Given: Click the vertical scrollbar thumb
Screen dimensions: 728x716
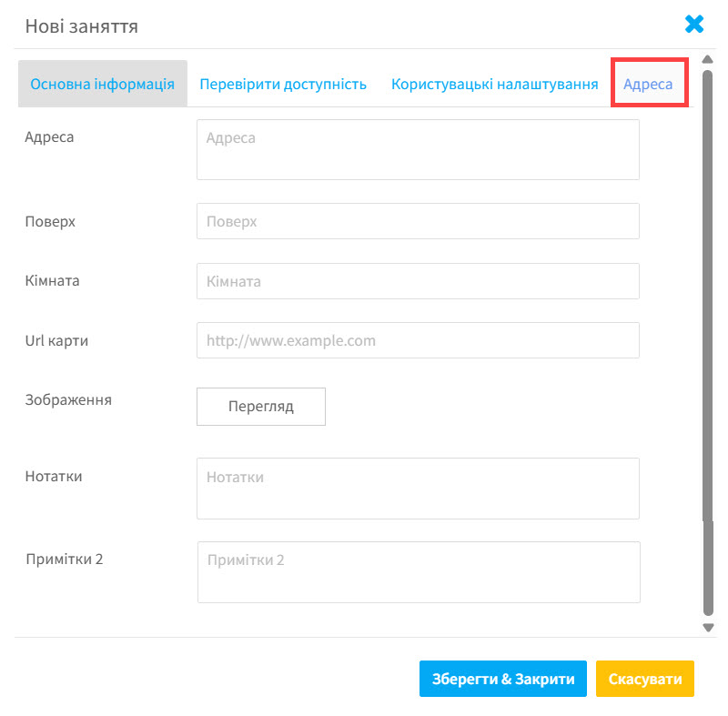Looking at the screenshot, I should [x=708, y=342].
